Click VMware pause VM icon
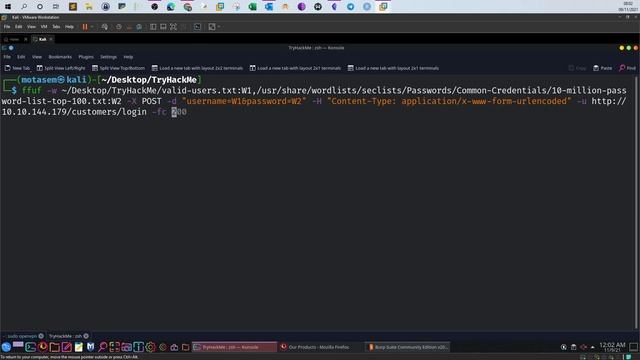 [x=85, y=27]
